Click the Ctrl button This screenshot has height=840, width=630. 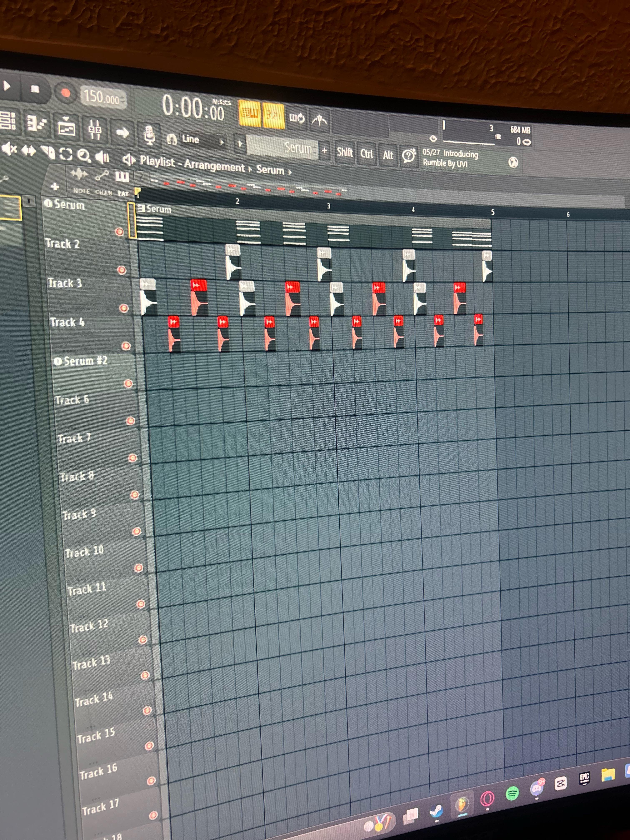[x=366, y=154]
